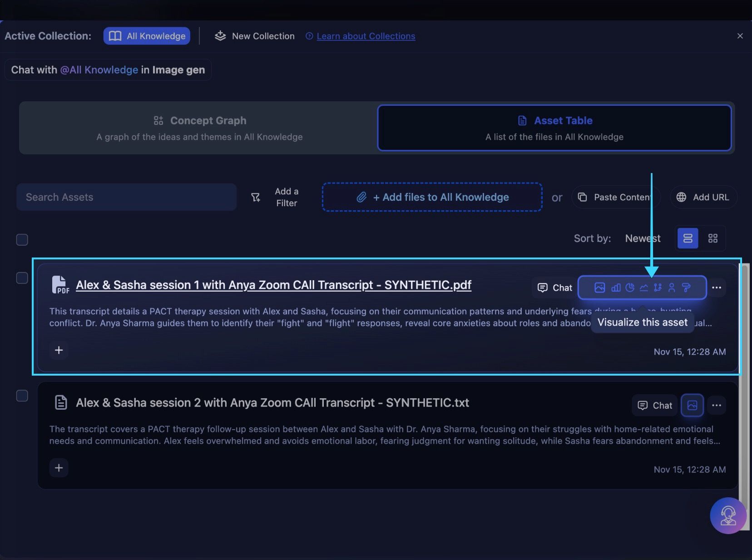Click the Add a Filter label

287,197
